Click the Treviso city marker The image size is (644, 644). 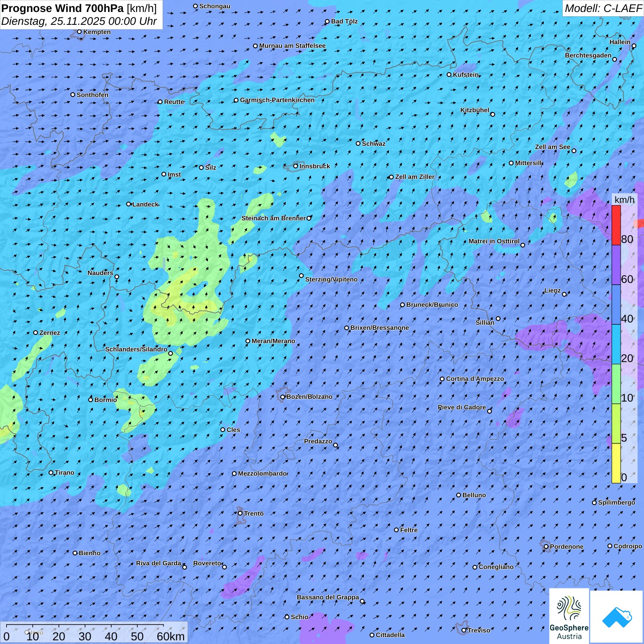click(464, 630)
